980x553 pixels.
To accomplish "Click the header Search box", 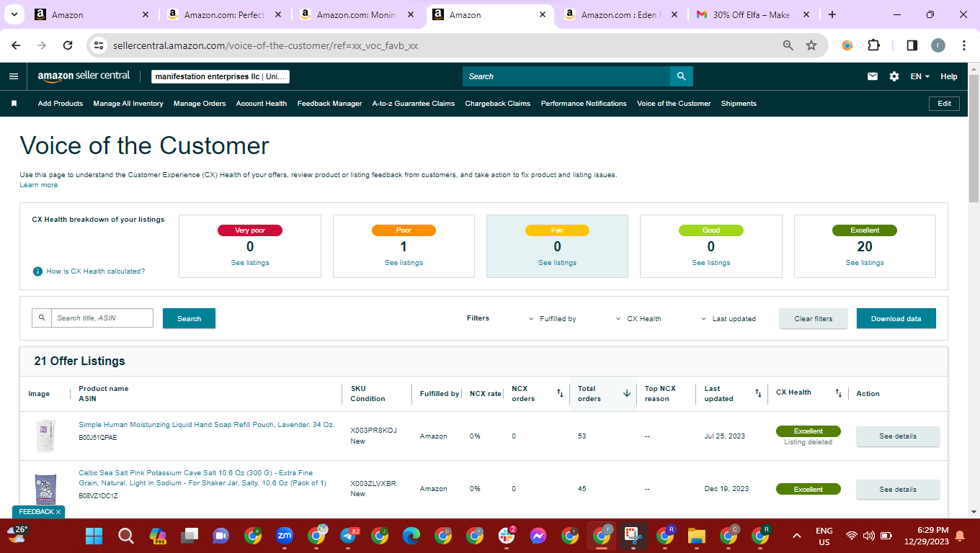I will point(566,76).
